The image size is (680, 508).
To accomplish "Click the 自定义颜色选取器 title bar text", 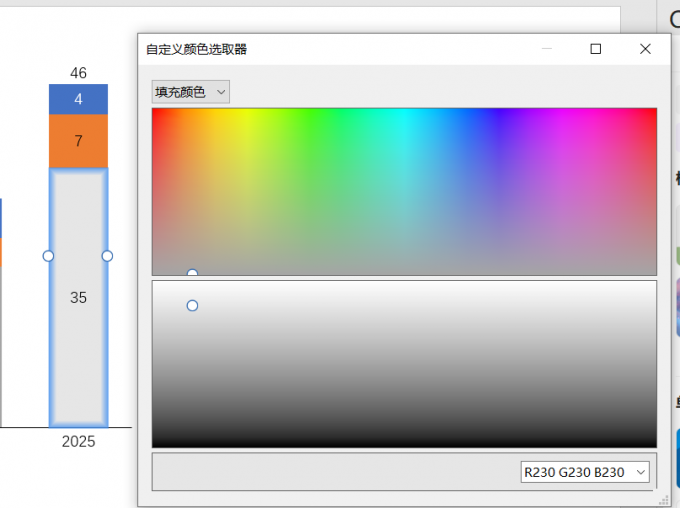I will pos(196,49).
